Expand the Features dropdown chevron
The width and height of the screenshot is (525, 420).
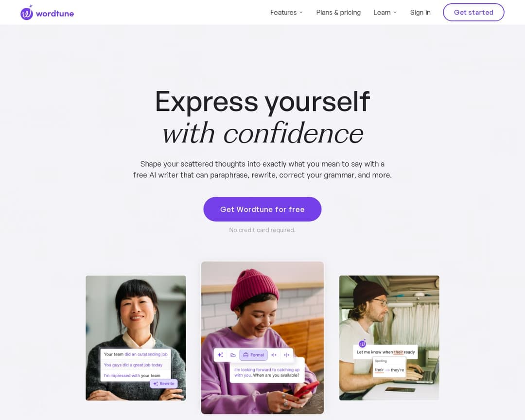point(301,12)
